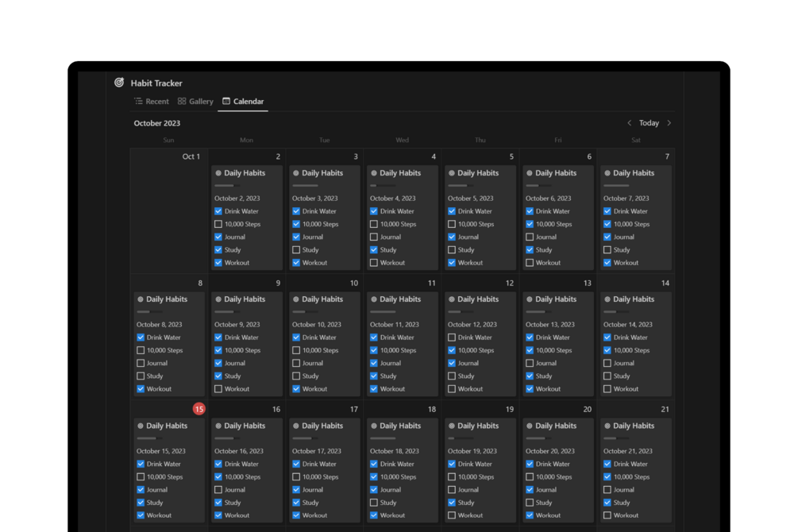Click date text October 17, 2023

pos(317,451)
